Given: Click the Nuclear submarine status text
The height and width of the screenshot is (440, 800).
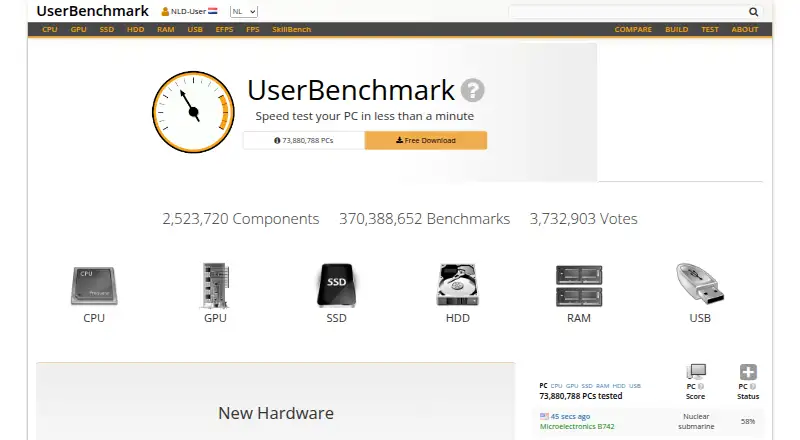Looking at the screenshot, I should 696,421.
